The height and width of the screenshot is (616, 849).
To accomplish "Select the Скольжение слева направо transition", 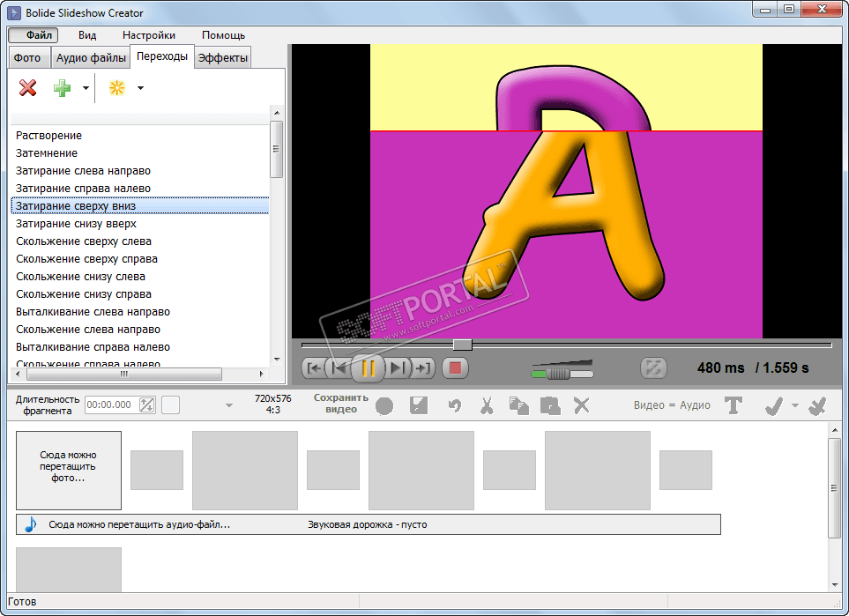I will pos(139,329).
